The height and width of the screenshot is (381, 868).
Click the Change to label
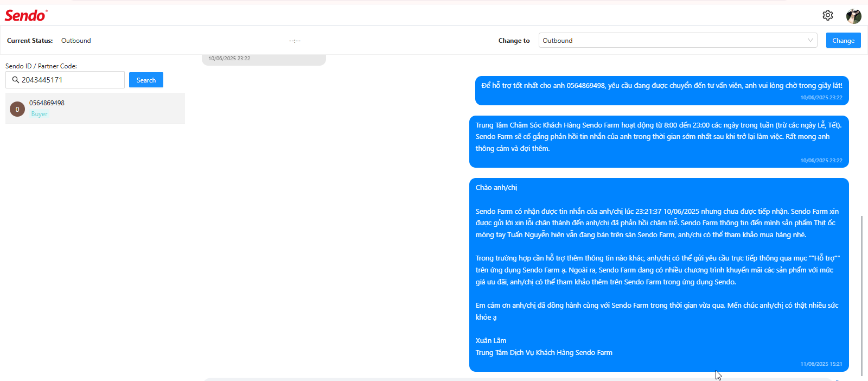514,41
